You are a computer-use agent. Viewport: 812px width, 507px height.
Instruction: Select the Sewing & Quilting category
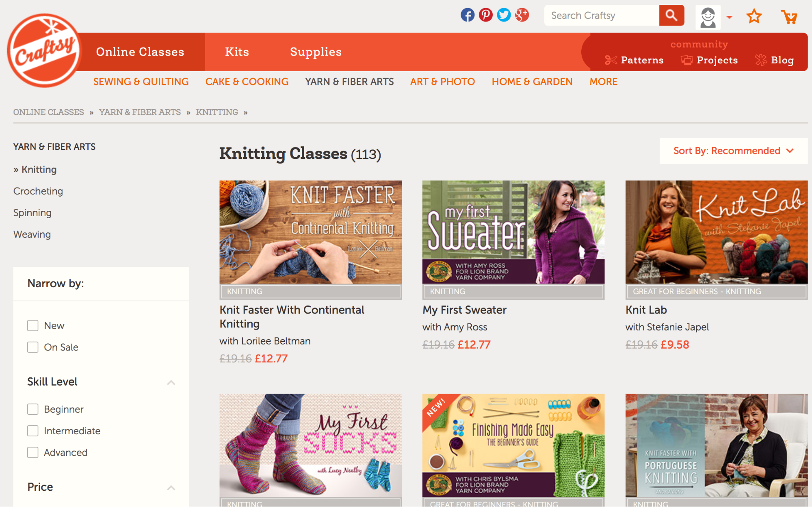(x=141, y=82)
